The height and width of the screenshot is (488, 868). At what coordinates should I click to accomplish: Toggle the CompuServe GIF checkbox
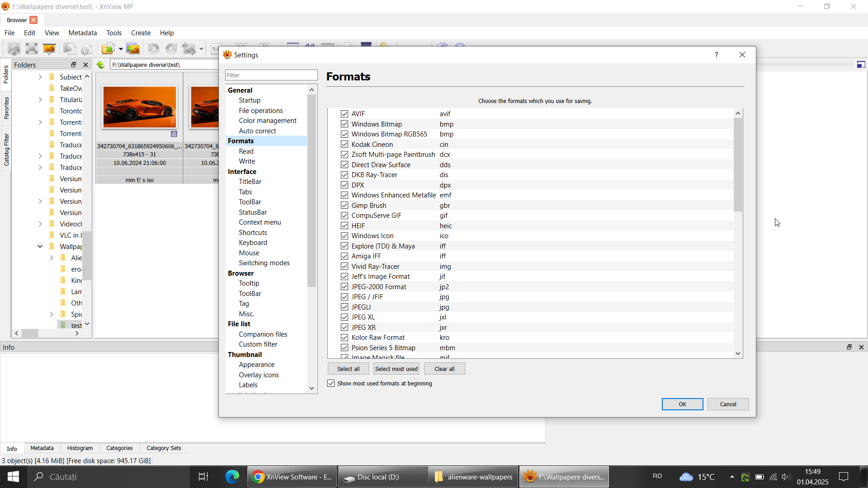(344, 216)
